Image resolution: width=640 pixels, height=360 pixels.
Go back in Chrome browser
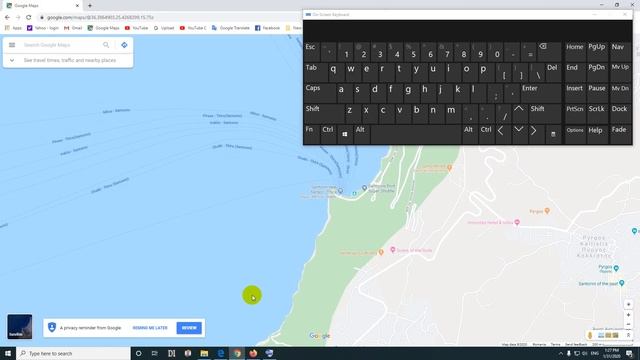(7, 18)
